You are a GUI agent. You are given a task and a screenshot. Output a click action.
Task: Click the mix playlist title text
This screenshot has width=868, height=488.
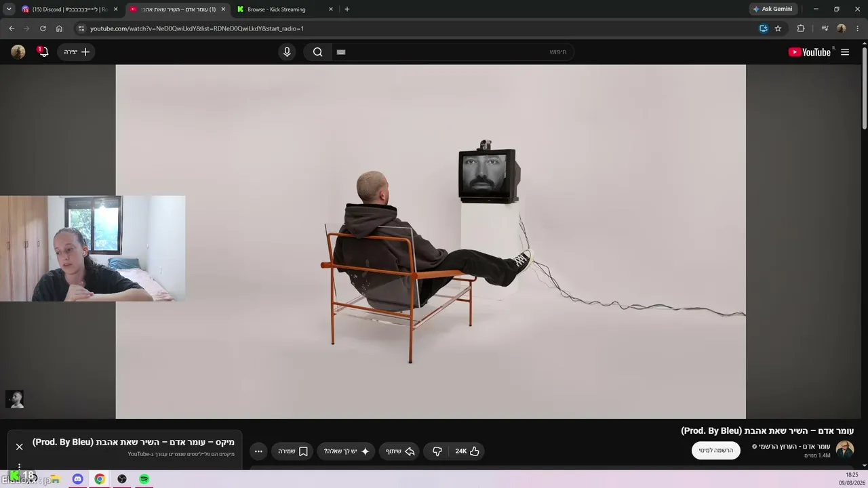(x=134, y=443)
